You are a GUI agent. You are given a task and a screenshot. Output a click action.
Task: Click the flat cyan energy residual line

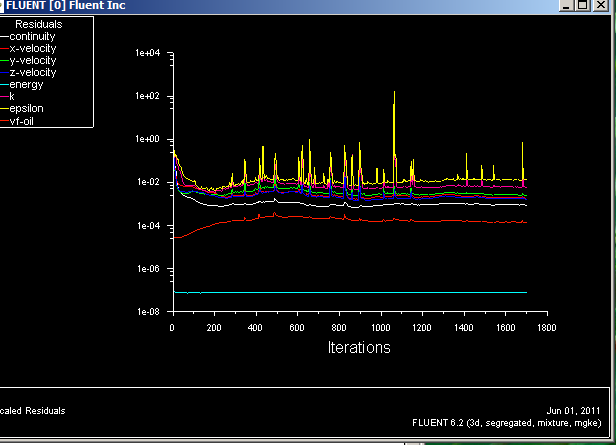(350, 292)
